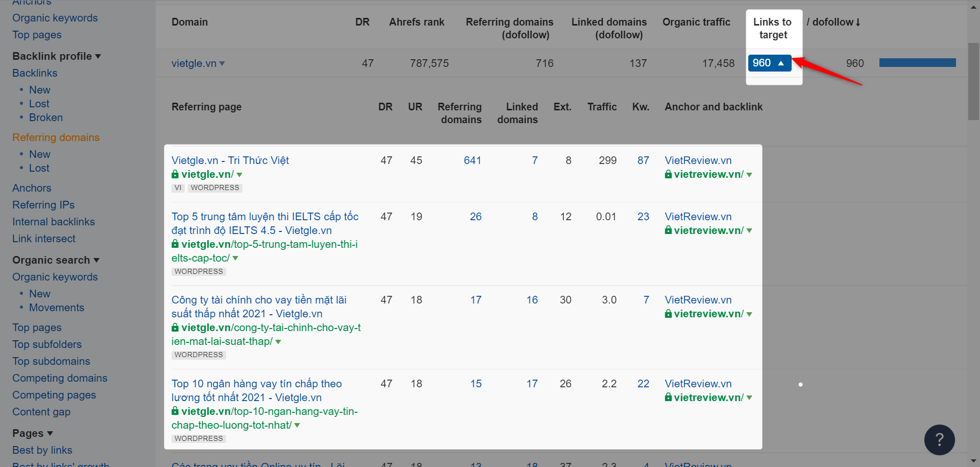Viewport: 980px width, 467px height.
Task: Click keywords count 87
Action: (x=643, y=160)
